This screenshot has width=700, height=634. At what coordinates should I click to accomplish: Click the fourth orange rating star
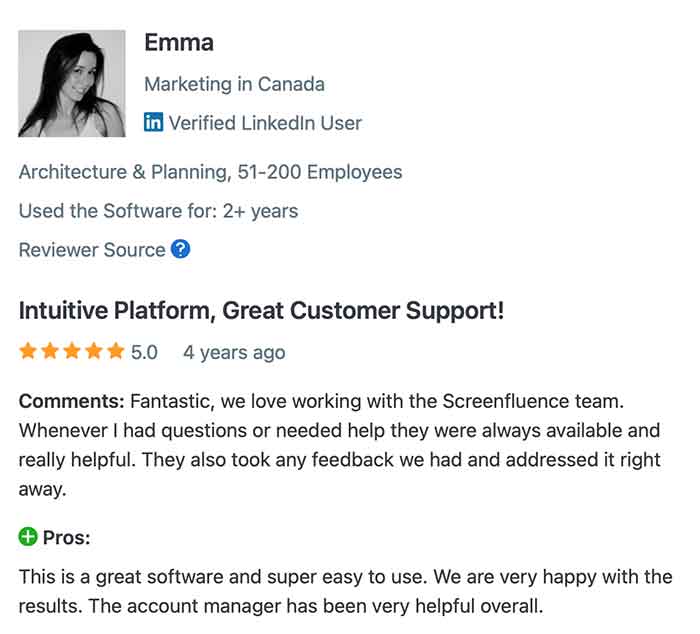coord(94,351)
